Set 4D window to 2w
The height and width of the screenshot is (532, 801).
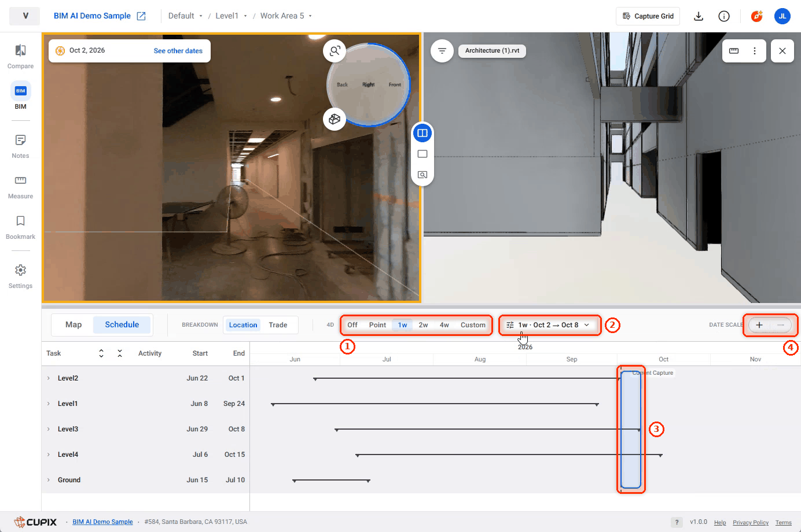coord(424,325)
